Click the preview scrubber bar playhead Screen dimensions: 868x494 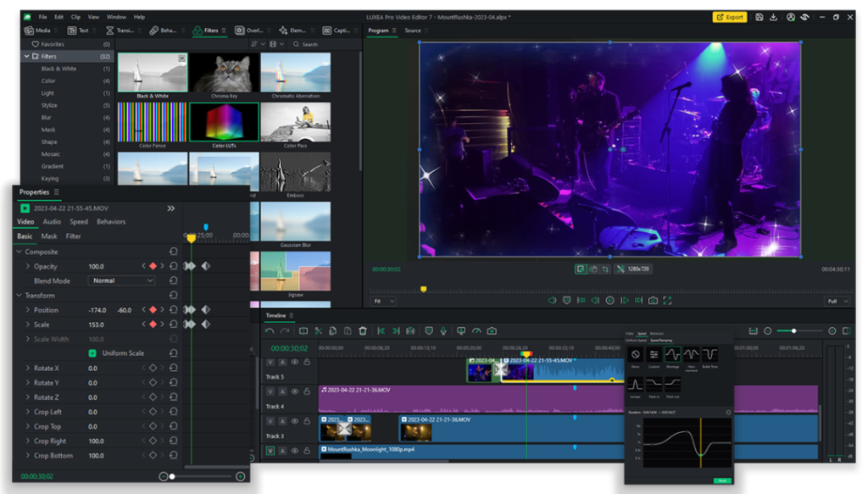[x=424, y=289]
